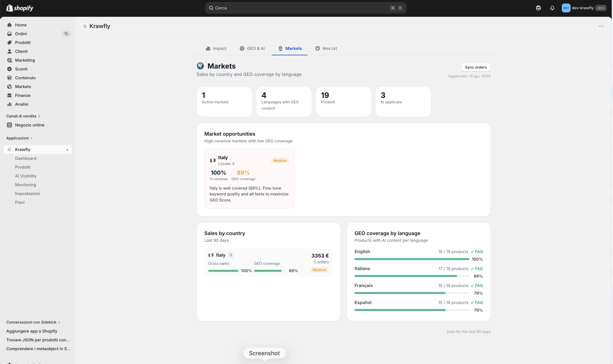The width and height of the screenshot is (613, 364).
Task: Click the Español FAQ checkmark label
Action: point(477,303)
